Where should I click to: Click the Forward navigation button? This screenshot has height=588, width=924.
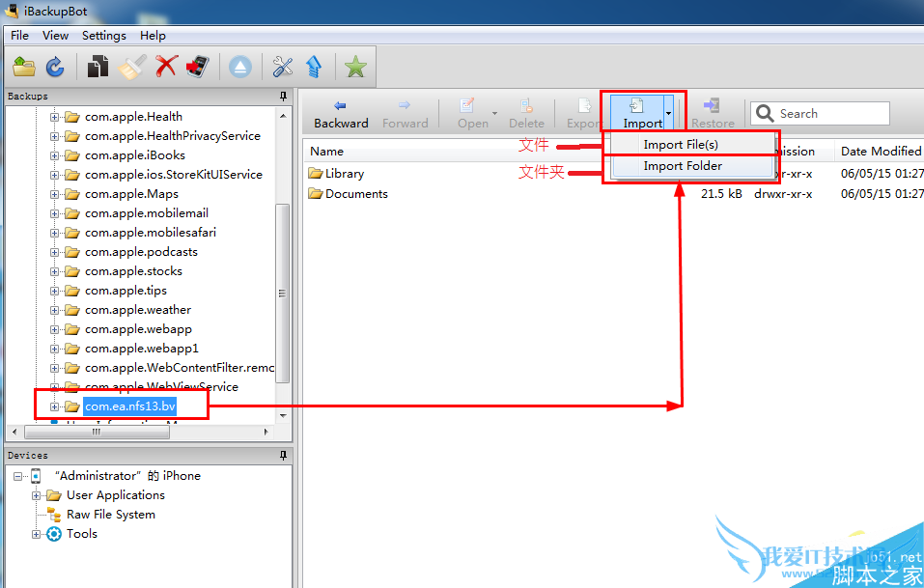[x=405, y=114]
